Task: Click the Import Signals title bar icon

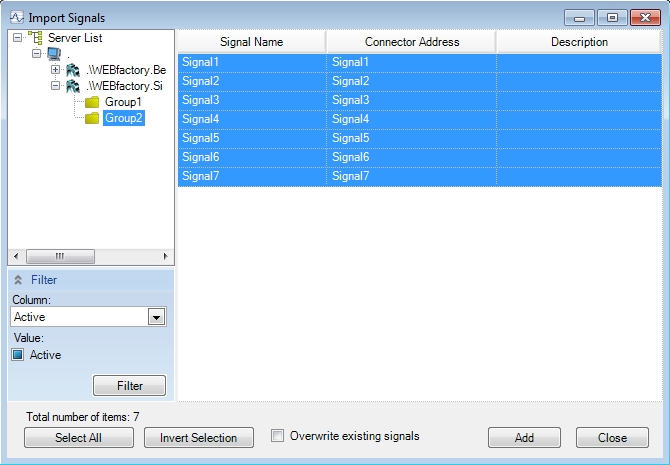Action: coord(16,17)
